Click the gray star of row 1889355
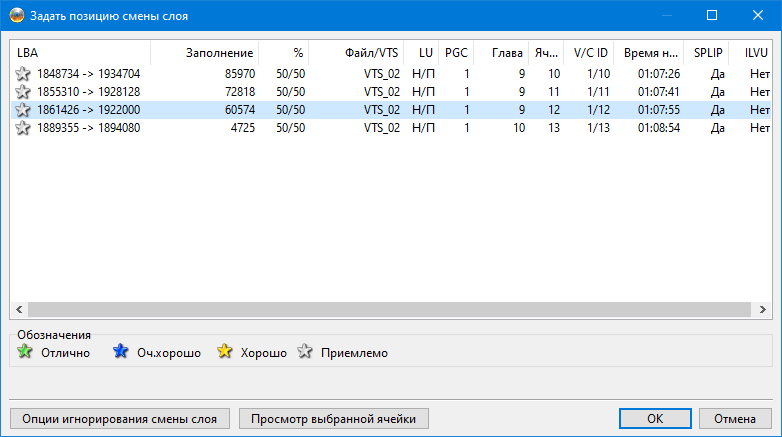The image size is (782, 437). coord(23,128)
